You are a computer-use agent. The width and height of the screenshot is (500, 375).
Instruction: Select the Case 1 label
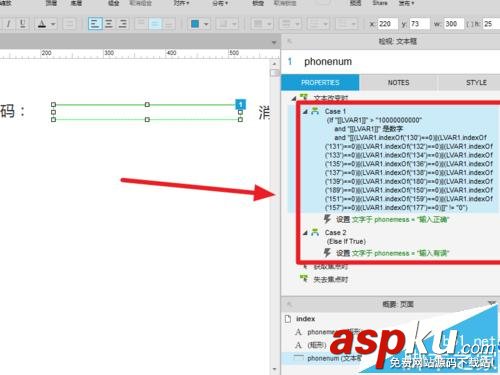pos(335,111)
